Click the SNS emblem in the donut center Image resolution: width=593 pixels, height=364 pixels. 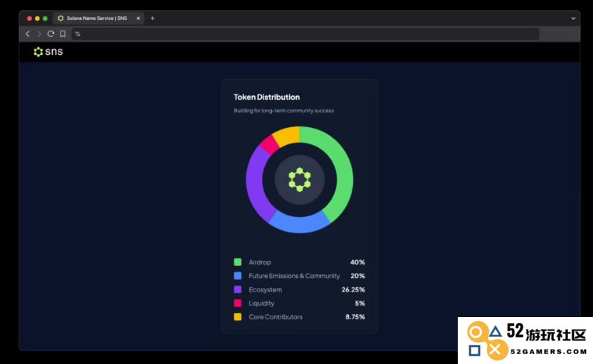[x=300, y=179]
